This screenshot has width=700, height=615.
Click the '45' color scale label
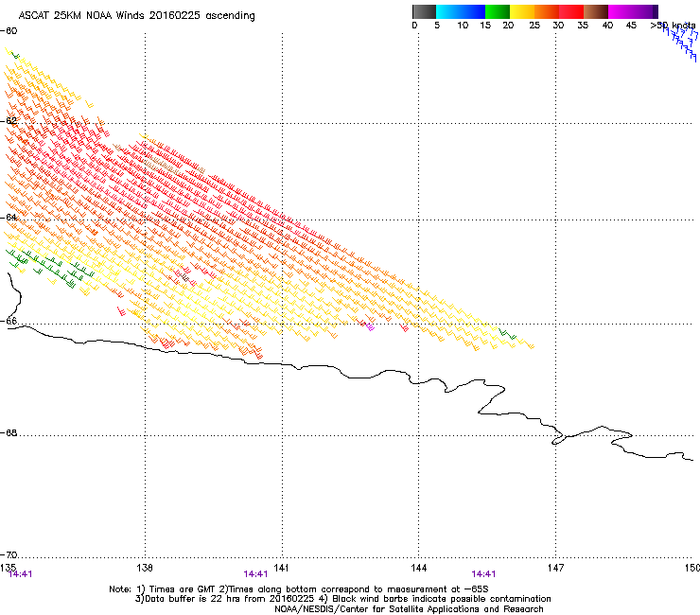631,26
